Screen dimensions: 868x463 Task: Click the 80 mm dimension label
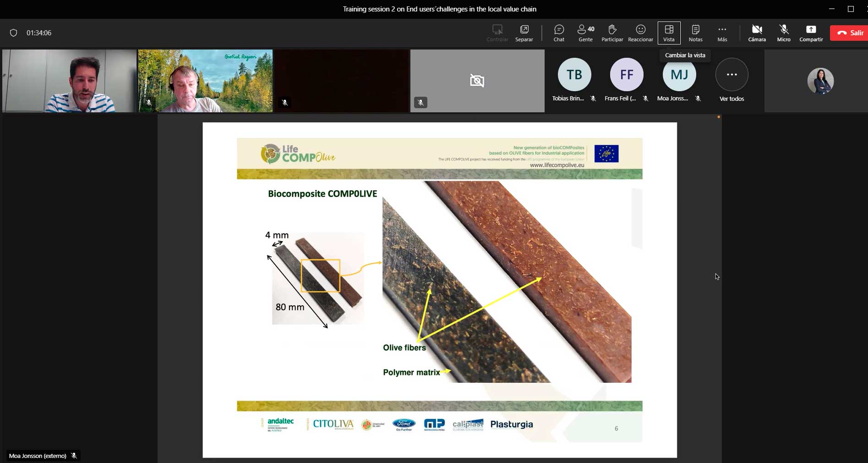(x=290, y=307)
